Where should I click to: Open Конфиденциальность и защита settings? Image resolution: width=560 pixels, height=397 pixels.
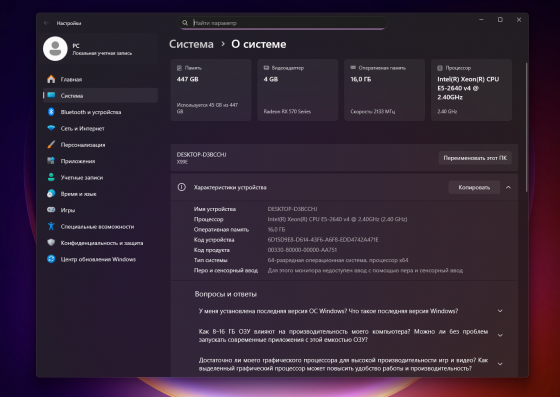[100, 243]
